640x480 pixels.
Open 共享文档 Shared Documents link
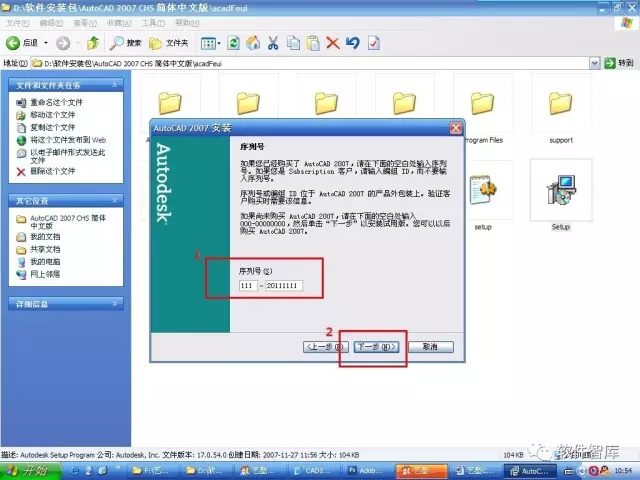(x=45, y=249)
